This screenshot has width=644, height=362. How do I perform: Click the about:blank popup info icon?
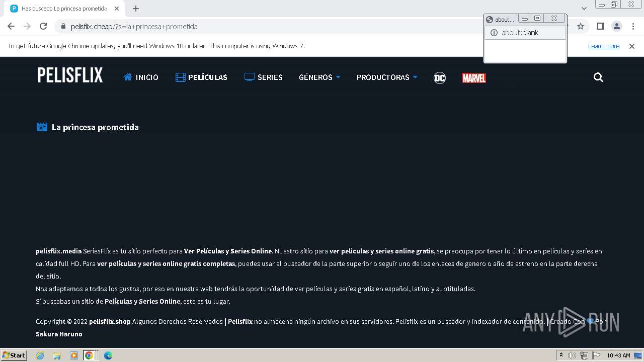pyautogui.click(x=494, y=33)
